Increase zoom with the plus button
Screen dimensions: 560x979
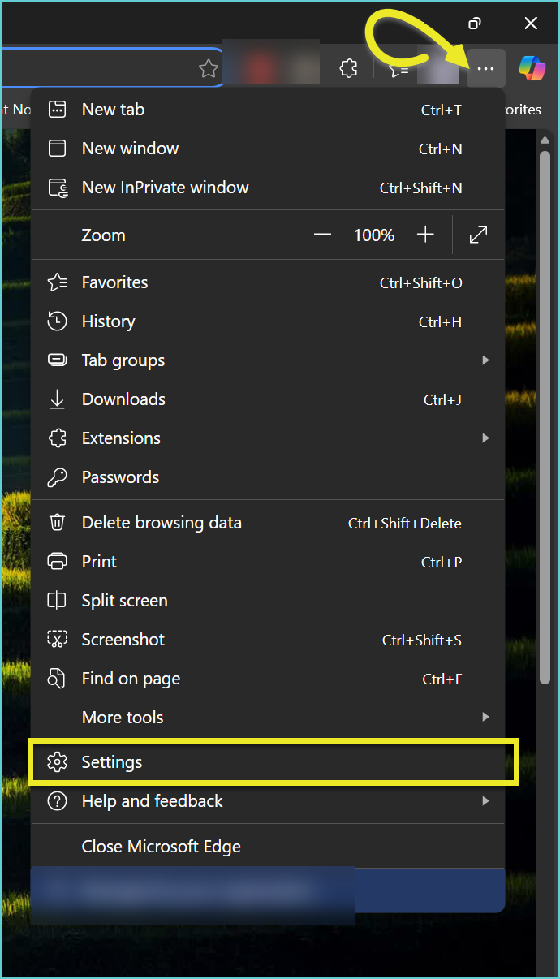click(x=425, y=235)
